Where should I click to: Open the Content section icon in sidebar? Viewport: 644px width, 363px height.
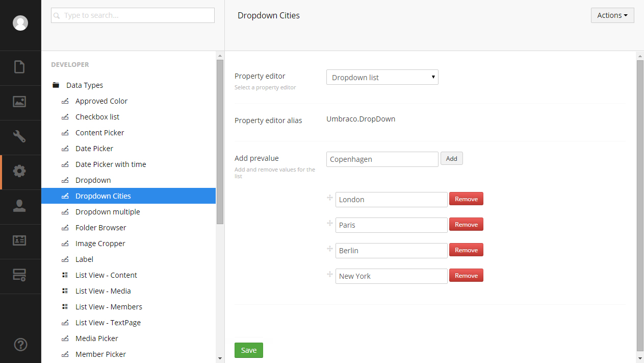[19, 67]
